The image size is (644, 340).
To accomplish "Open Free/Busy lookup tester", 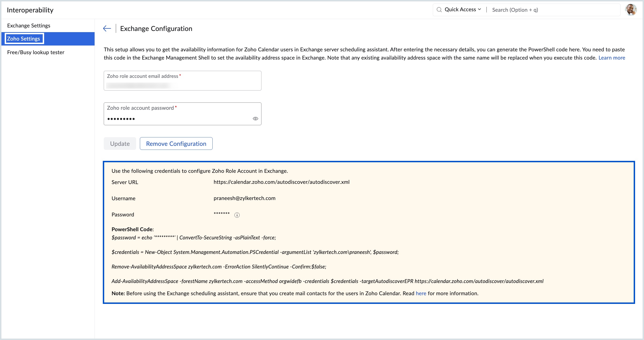I will [x=48, y=52].
